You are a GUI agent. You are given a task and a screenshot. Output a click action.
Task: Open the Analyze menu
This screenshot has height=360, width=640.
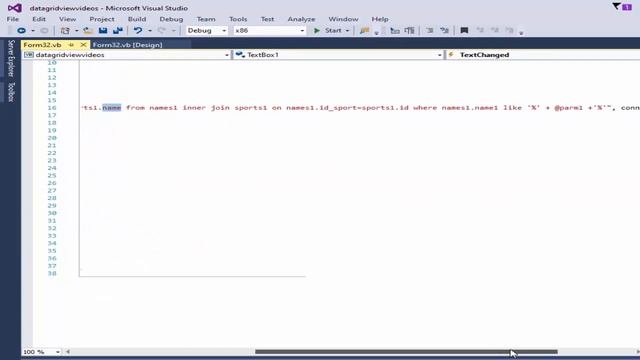(301, 19)
